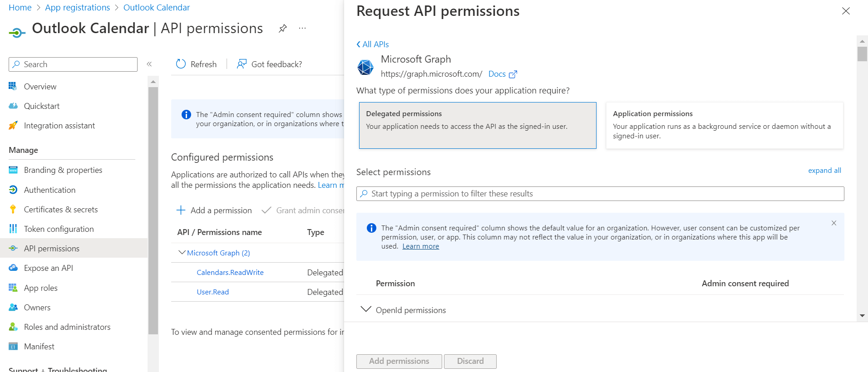Screen dimensions: 868x372
Task: Click the pin icon beside page title
Action: coord(282,29)
